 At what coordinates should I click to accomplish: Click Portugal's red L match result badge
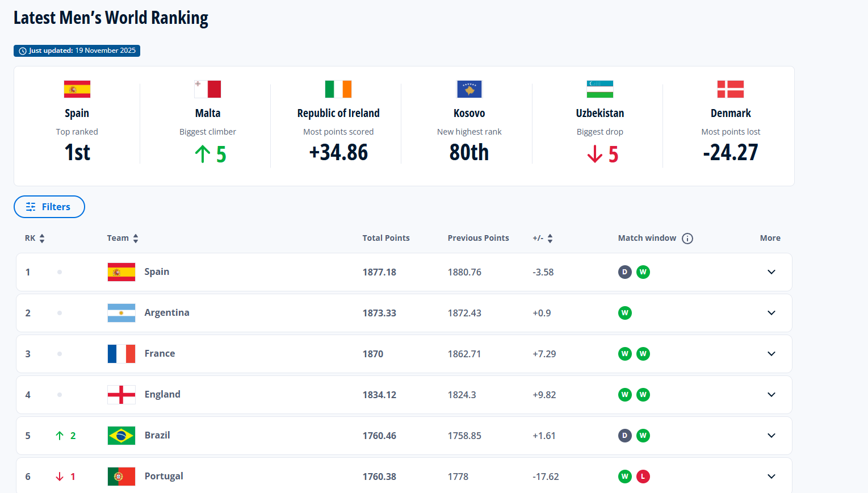643,477
